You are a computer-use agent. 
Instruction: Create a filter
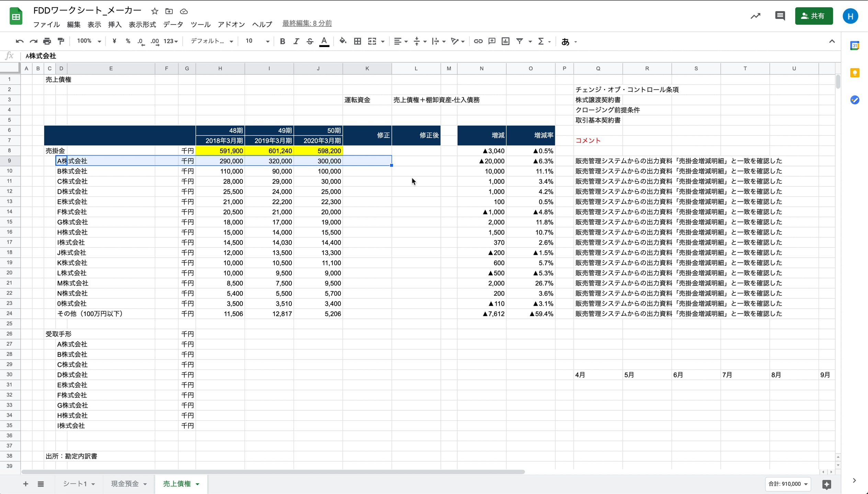tap(519, 41)
